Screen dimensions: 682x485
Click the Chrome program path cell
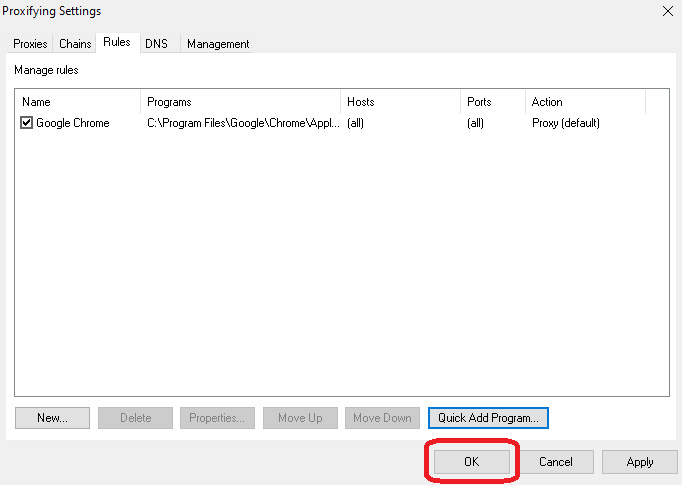(x=243, y=123)
